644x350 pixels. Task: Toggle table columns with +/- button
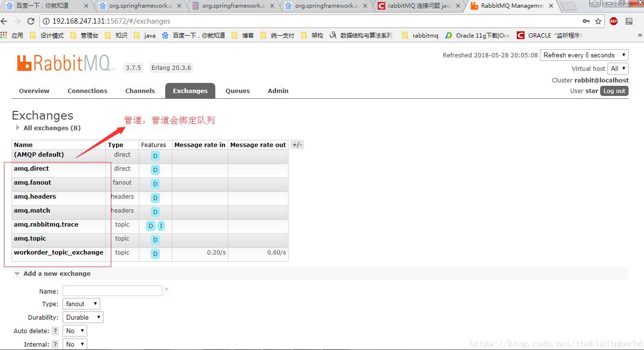tap(297, 145)
